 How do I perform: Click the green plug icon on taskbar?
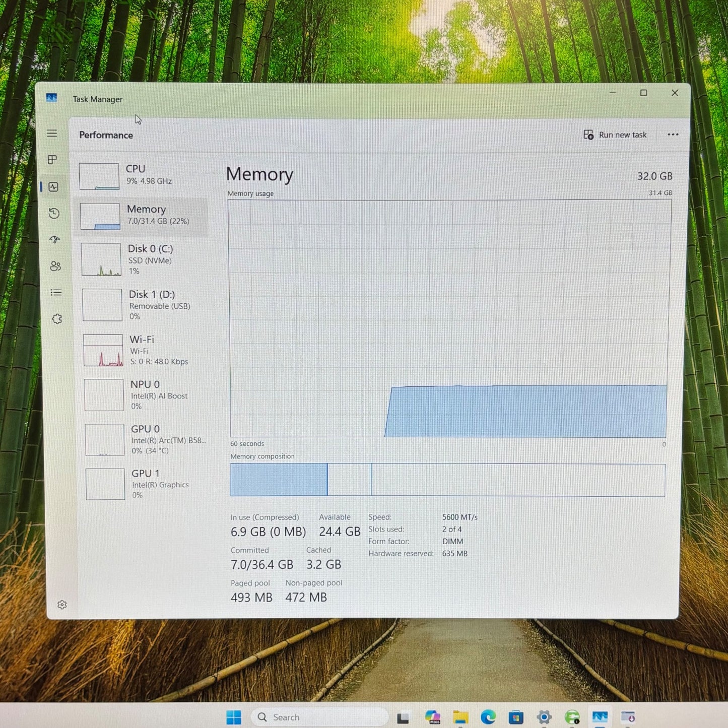tap(572, 717)
